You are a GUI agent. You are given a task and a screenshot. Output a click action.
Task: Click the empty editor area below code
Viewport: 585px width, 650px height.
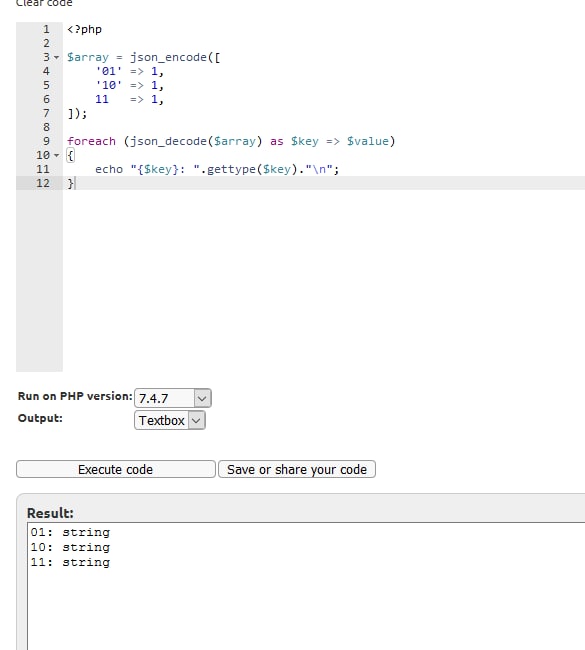tap(323, 280)
